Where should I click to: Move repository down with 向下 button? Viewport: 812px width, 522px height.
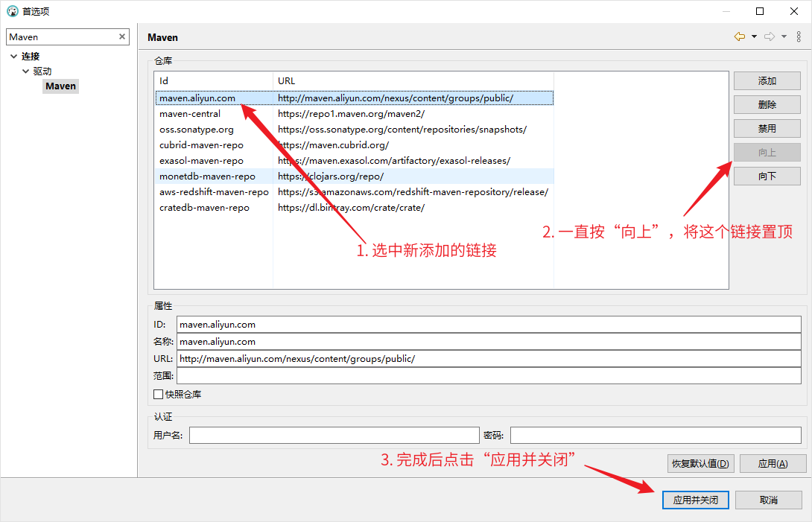767,176
